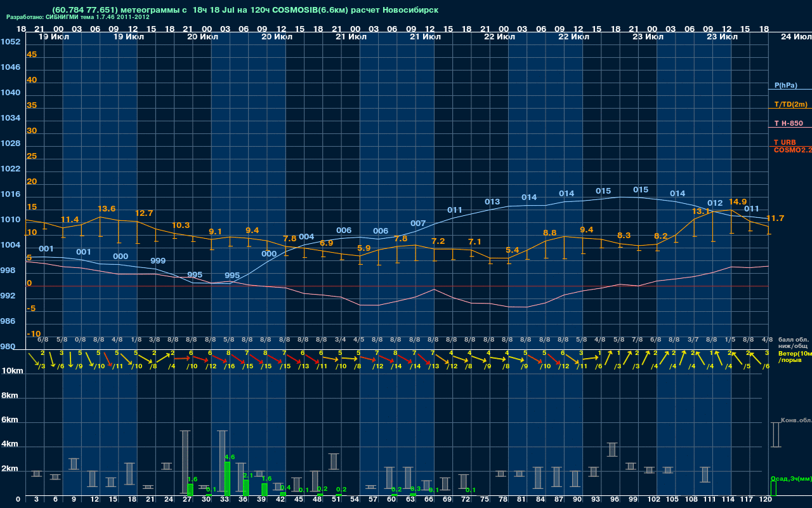
Task: Click the 1052 pressure axis label
Action: [x=10, y=42]
